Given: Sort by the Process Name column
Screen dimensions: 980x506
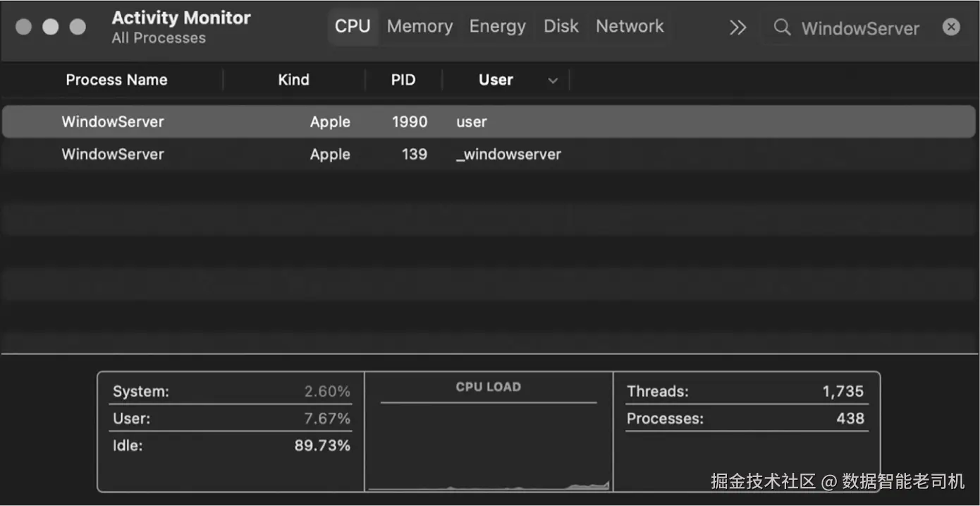Looking at the screenshot, I should coord(116,80).
